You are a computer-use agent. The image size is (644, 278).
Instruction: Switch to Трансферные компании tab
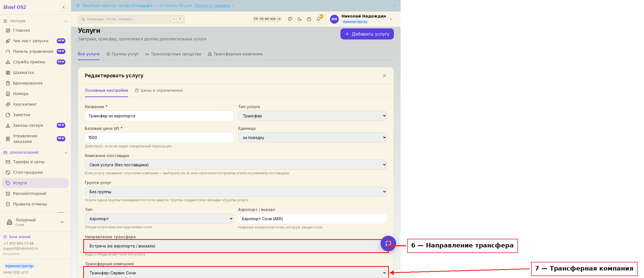pyautogui.click(x=235, y=54)
